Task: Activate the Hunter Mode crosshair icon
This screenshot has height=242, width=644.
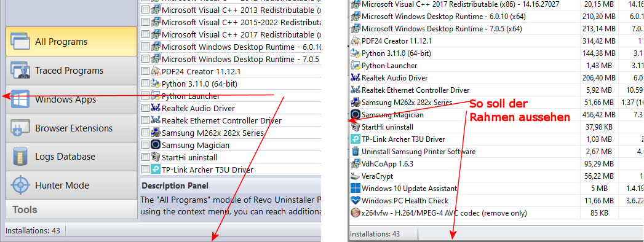Action: [x=20, y=185]
